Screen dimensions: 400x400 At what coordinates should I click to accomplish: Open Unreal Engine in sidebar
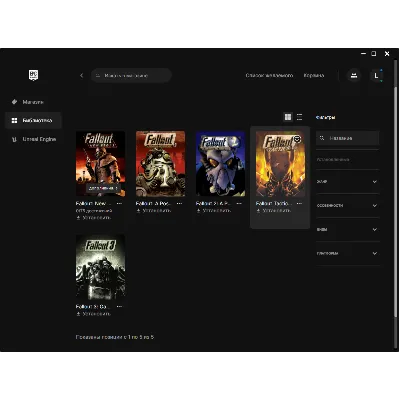pyautogui.click(x=33, y=139)
